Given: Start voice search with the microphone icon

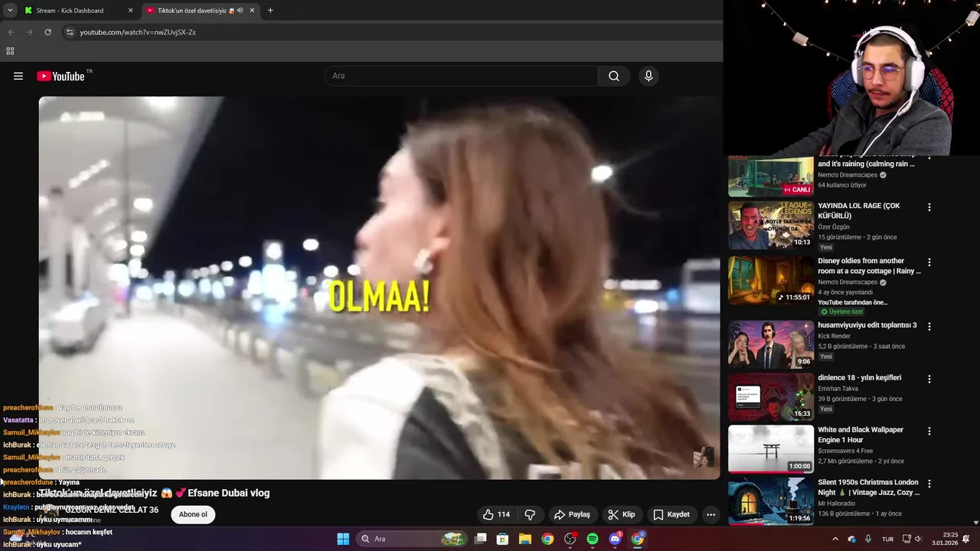Looking at the screenshot, I should pyautogui.click(x=648, y=76).
